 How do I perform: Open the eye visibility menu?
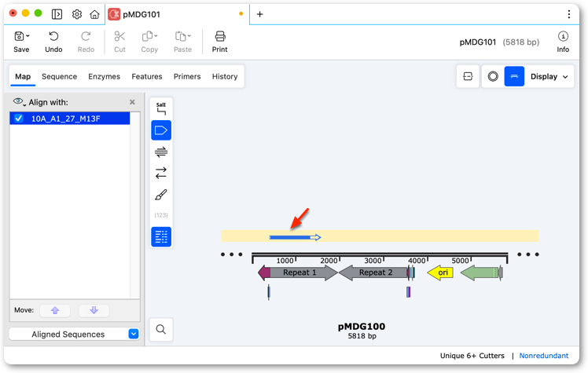(x=19, y=102)
